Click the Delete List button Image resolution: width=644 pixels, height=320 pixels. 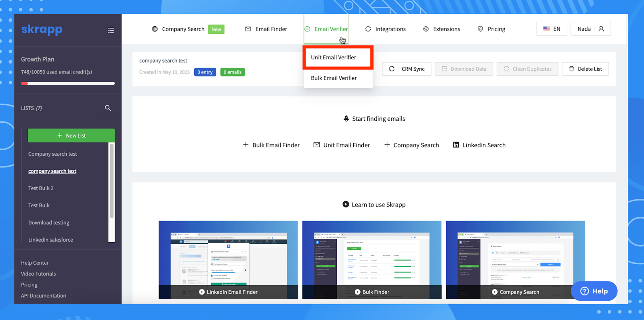click(585, 69)
